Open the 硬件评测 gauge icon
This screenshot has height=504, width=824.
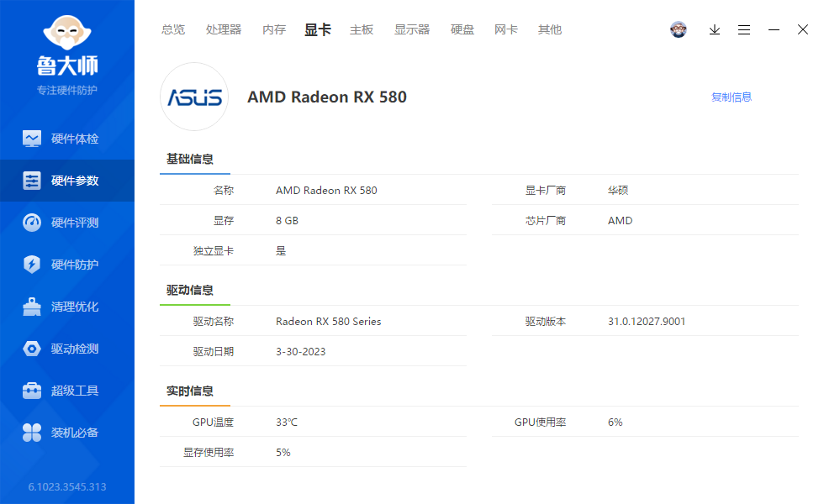(32, 223)
